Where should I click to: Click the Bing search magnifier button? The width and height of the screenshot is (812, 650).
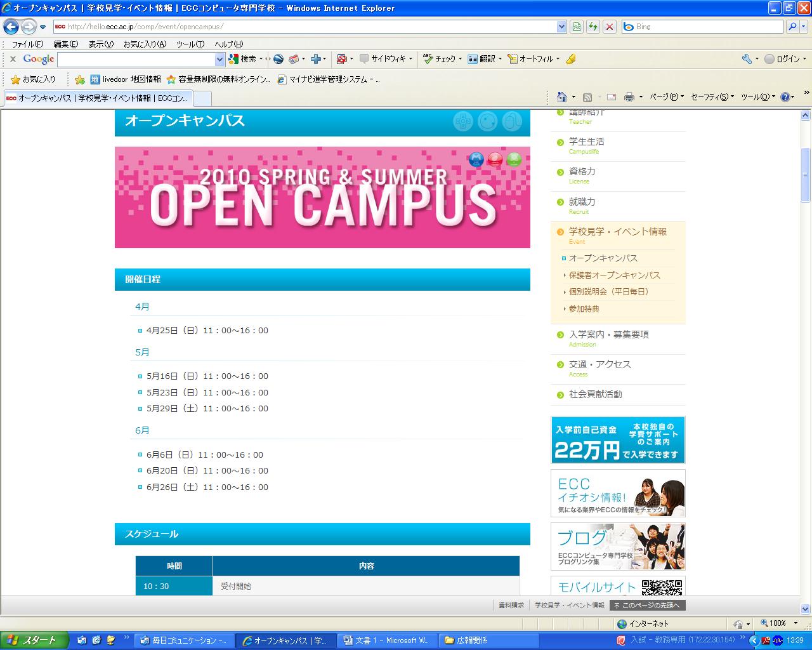(792, 27)
